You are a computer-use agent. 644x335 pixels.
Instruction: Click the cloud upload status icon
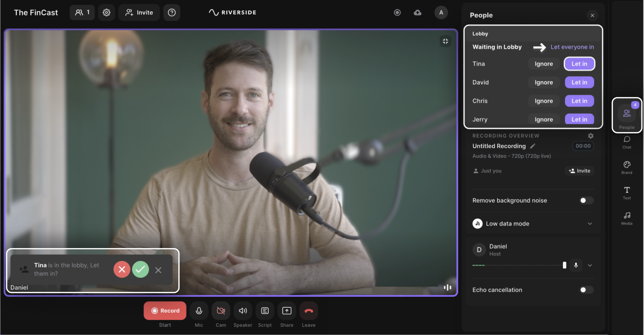click(418, 13)
